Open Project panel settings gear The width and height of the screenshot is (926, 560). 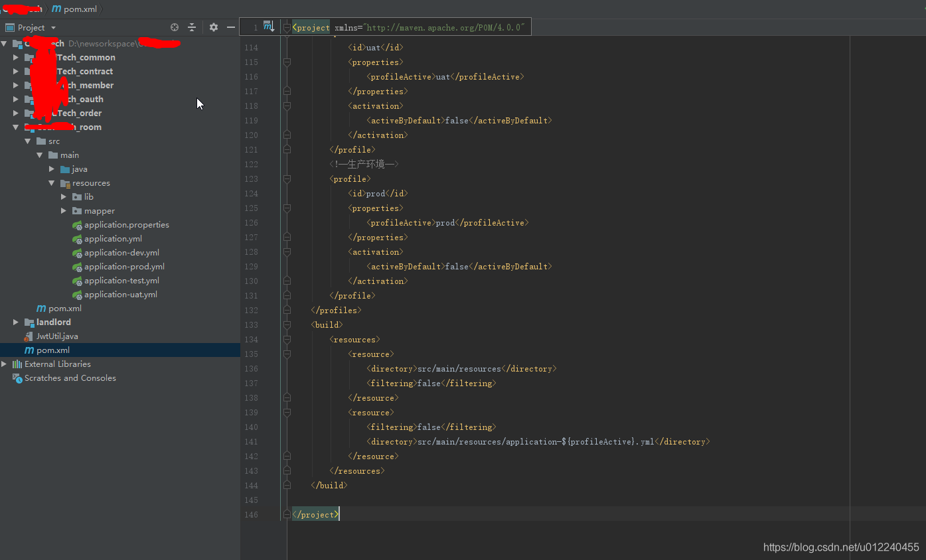coord(214,27)
